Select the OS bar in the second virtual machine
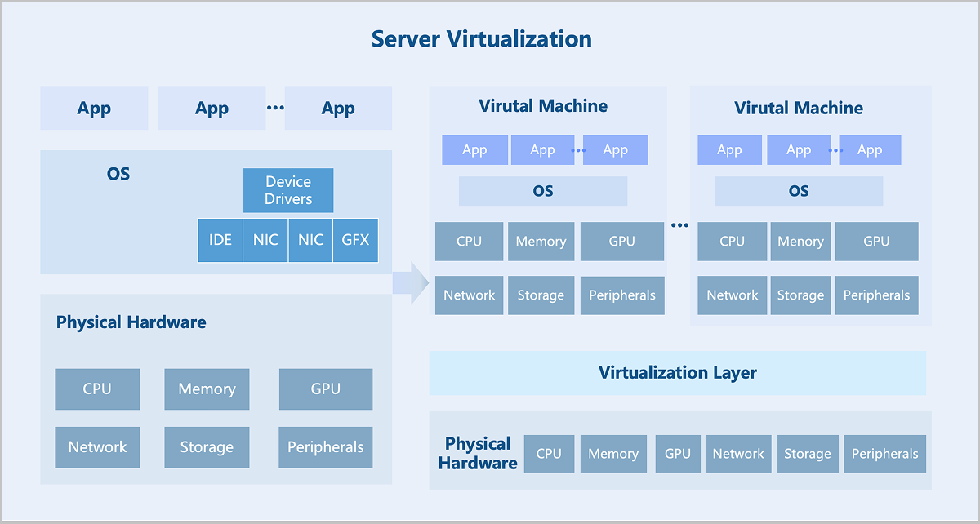 [x=799, y=191]
